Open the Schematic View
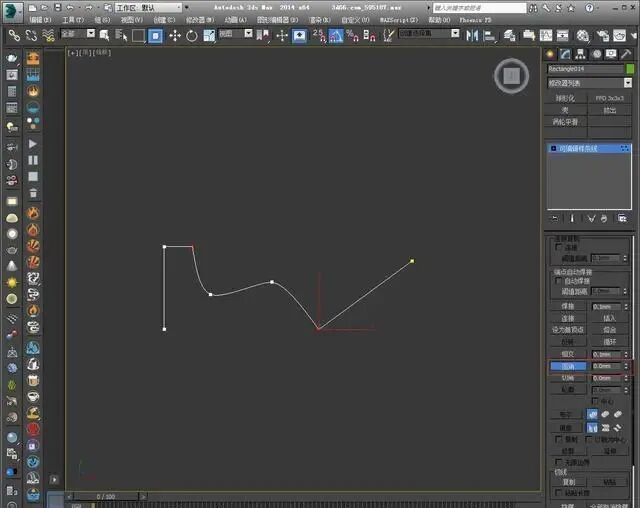The image size is (640, 508). click(562, 36)
